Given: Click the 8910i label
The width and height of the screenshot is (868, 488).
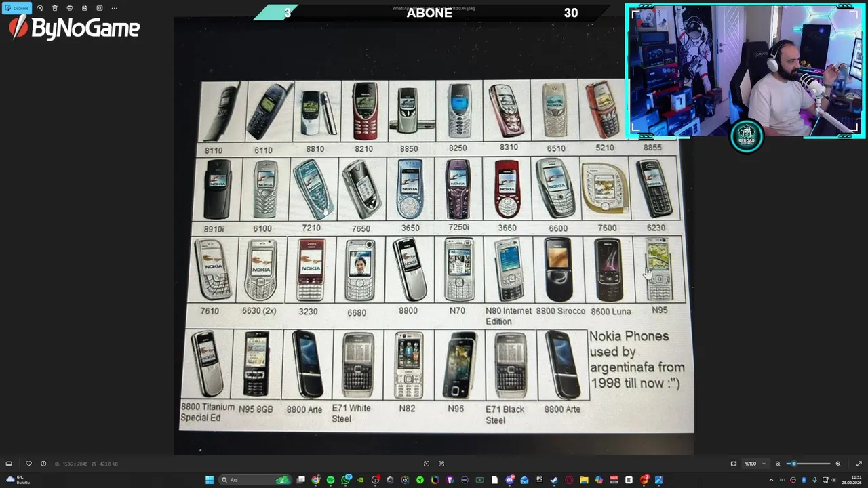Looking at the screenshot, I should pos(214,229).
